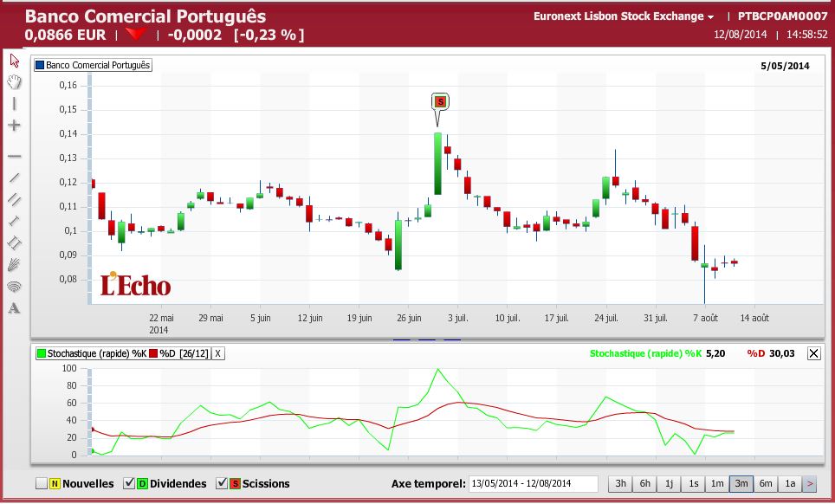The image size is (835, 504).
Task: Click the %K value 5,20
Action: [x=715, y=353]
